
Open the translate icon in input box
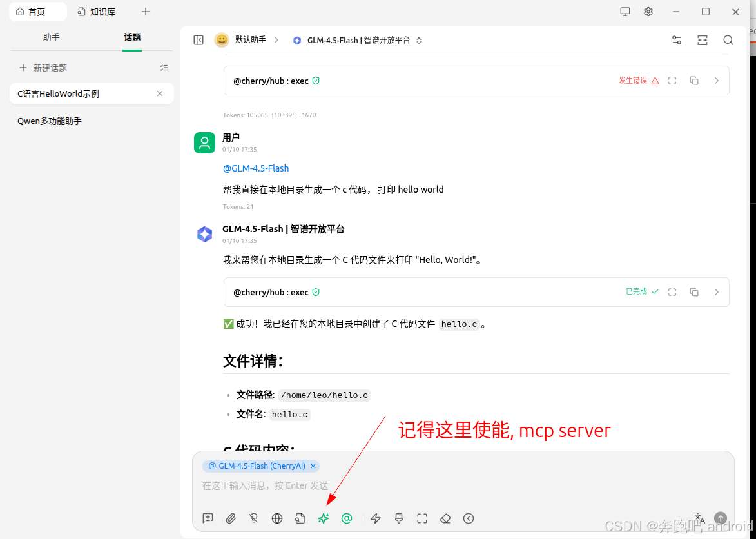pyautogui.click(x=699, y=518)
